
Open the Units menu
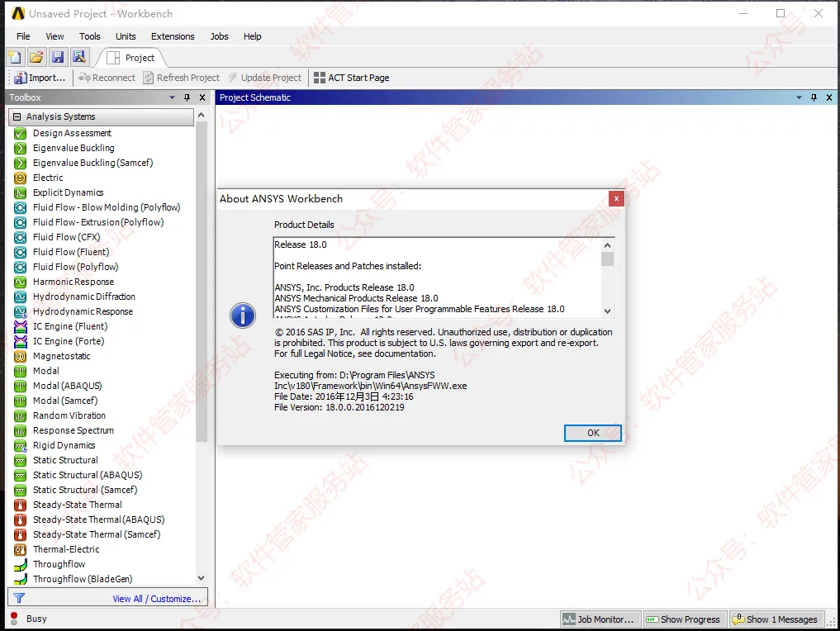(x=126, y=36)
